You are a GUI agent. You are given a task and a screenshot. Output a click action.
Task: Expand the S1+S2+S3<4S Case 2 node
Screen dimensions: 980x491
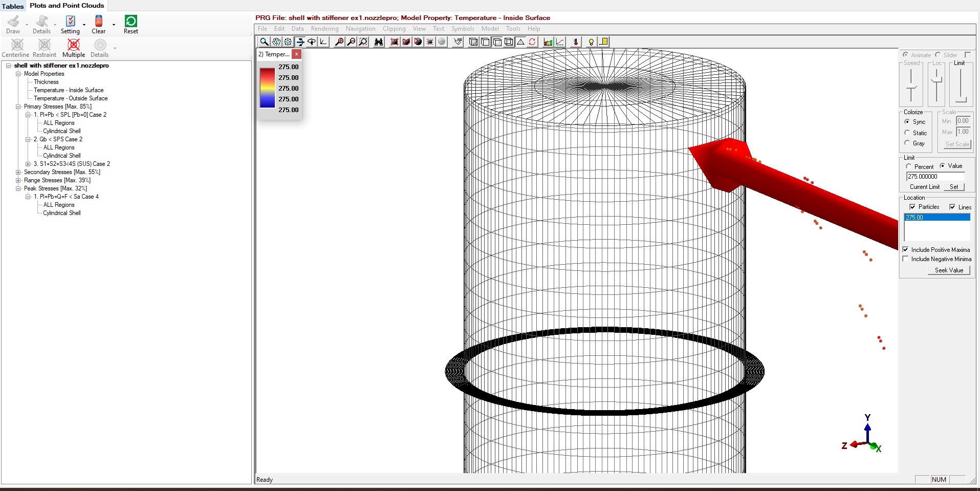coord(28,164)
